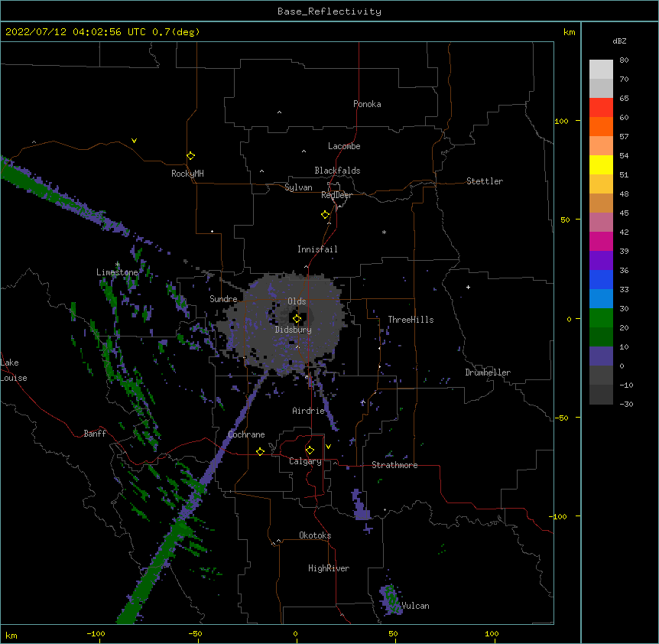Click the purple echo cluster beside Vulcan

pyautogui.click(x=391, y=599)
